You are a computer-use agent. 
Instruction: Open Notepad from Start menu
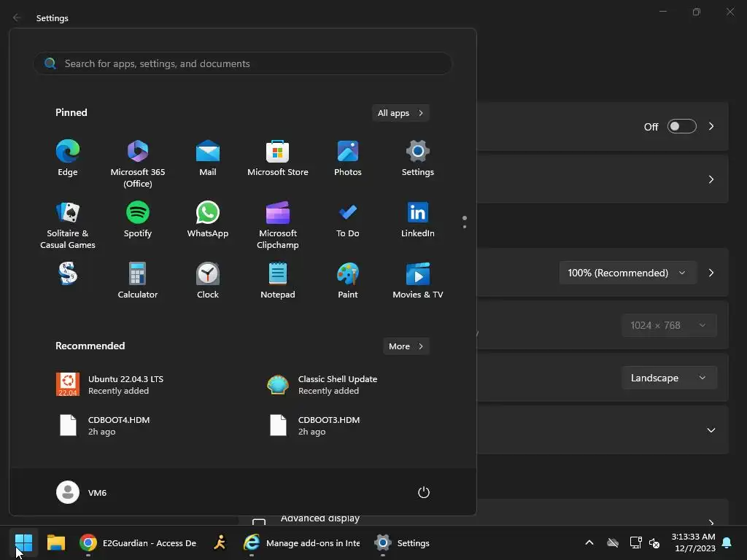click(278, 281)
